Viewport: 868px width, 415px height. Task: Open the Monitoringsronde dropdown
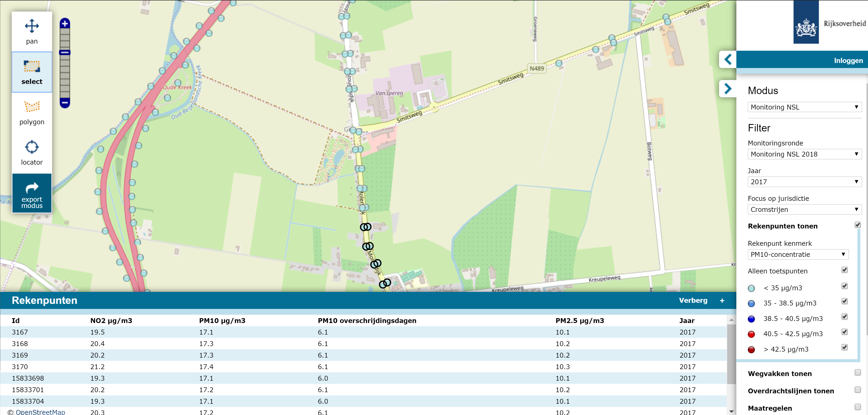coord(804,154)
